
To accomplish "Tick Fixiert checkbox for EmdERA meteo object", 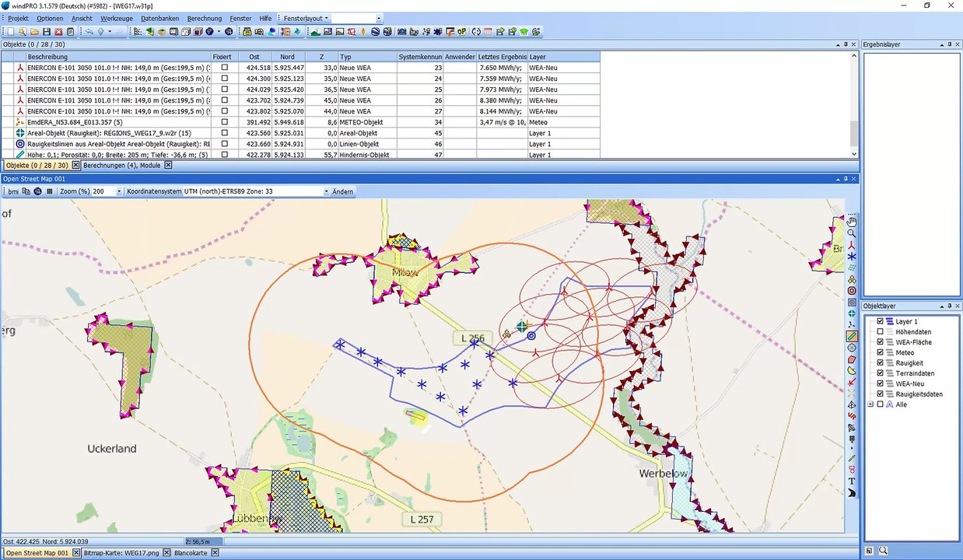I will pos(225,122).
